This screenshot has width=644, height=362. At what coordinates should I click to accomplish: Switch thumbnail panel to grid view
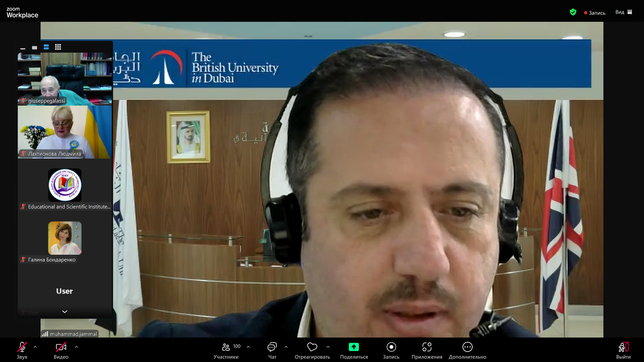tap(58, 47)
